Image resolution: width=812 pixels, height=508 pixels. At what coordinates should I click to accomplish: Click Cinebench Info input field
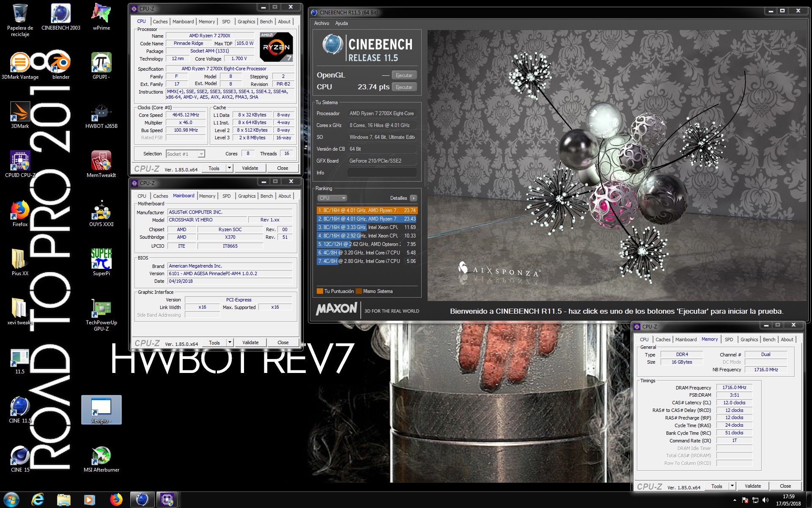(x=382, y=173)
